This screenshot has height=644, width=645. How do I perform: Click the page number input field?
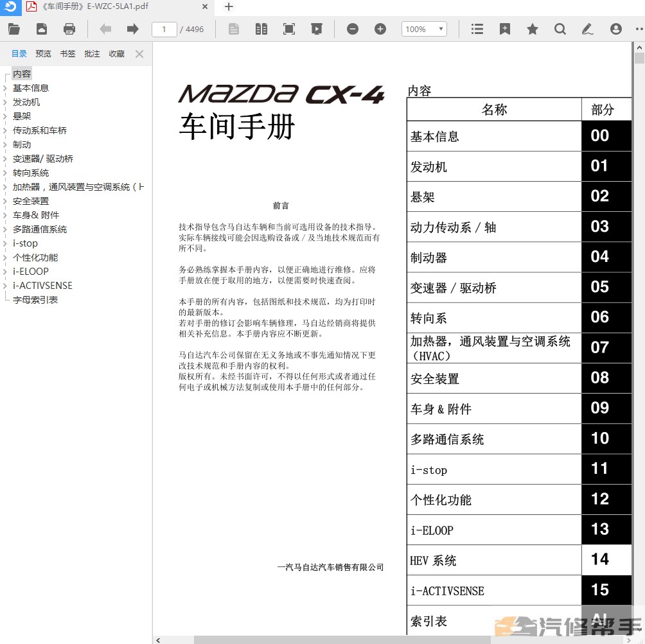pyautogui.click(x=164, y=29)
